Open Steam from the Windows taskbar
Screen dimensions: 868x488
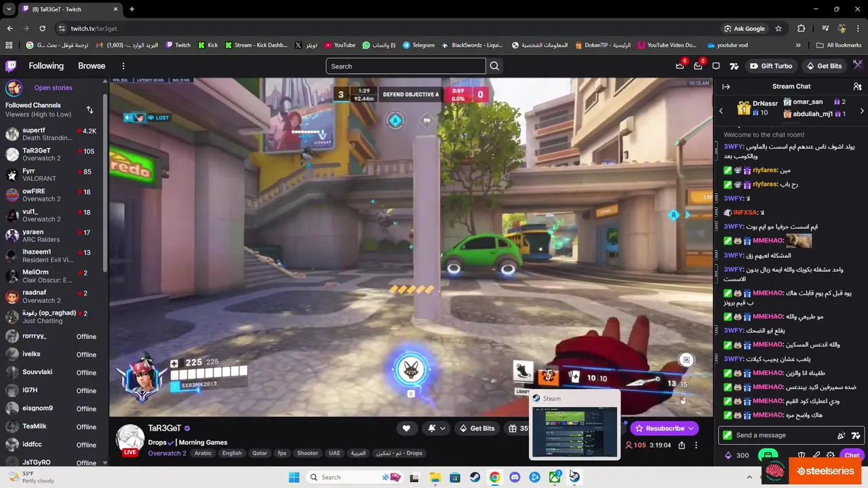tap(475, 477)
